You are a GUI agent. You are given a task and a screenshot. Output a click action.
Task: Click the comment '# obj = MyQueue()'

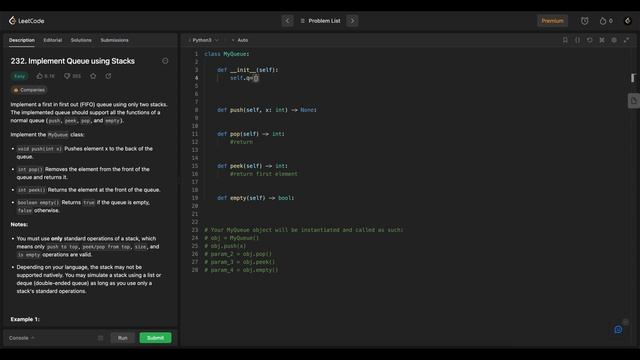pyautogui.click(x=231, y=238)
